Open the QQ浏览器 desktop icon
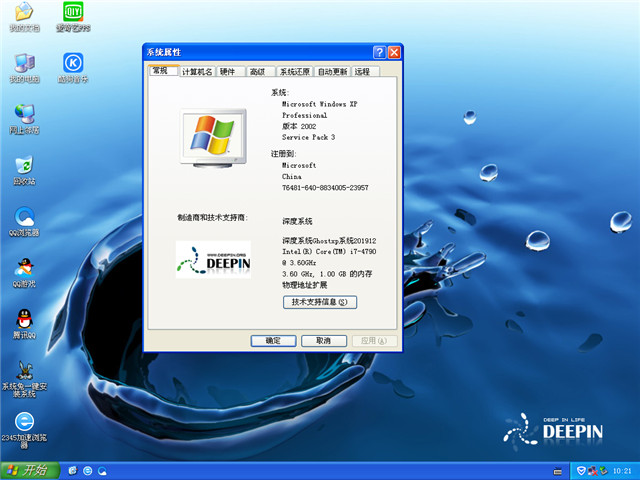 (x=24, y=222)
